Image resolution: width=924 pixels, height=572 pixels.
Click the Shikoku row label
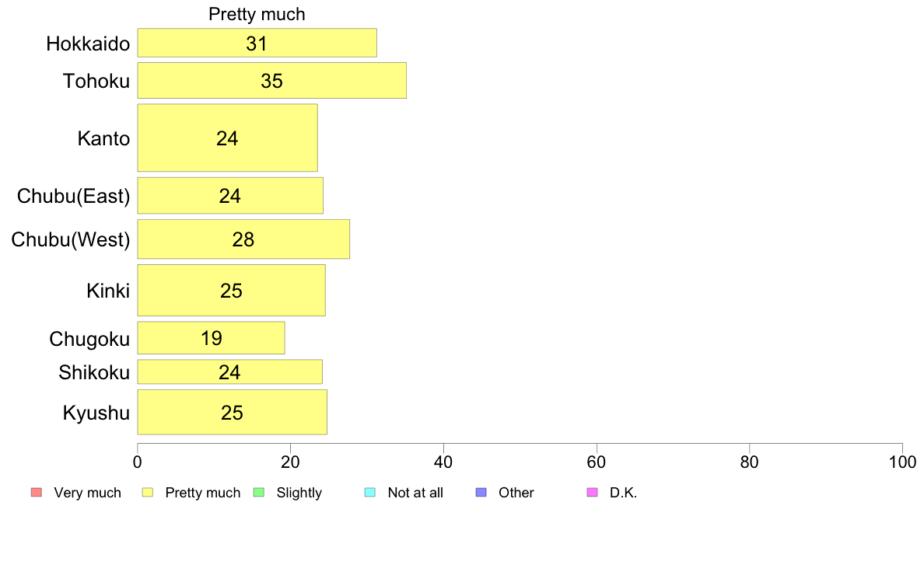(x=93, y=372)
